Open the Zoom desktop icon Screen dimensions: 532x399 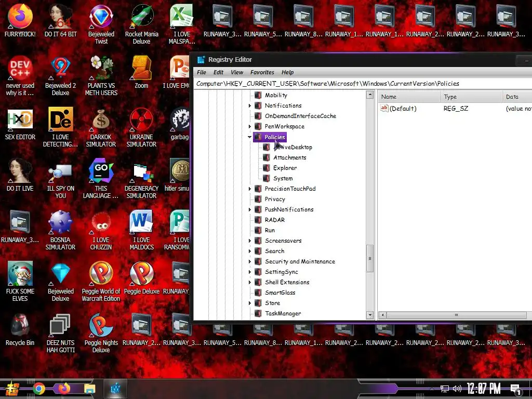[141, 72]
